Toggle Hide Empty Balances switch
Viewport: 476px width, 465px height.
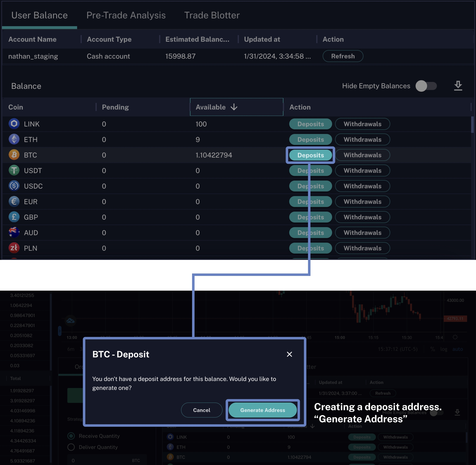[426, 86]
